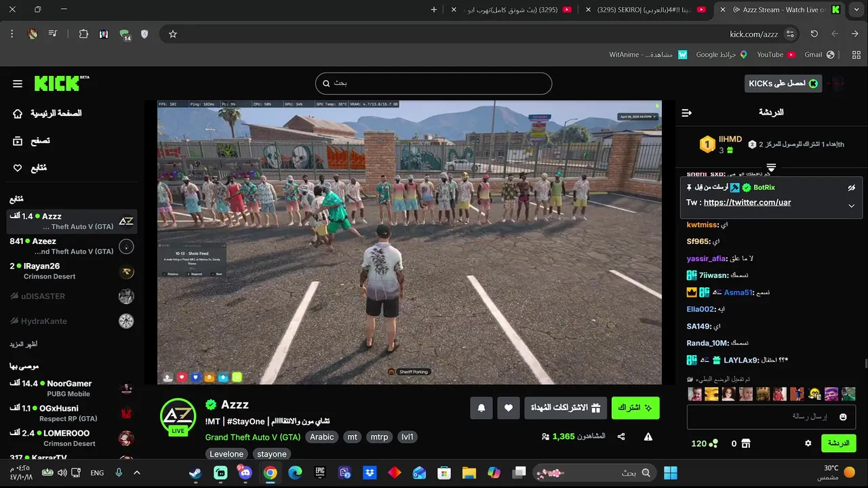This screenshot has height=488, width=868.
Task: Select the Arabic tag
Action: click(x=322, y=437)
